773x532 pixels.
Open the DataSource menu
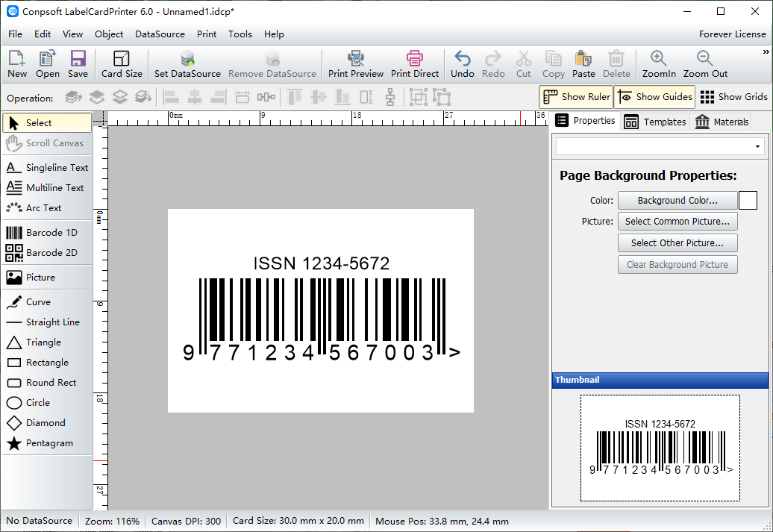160,34
